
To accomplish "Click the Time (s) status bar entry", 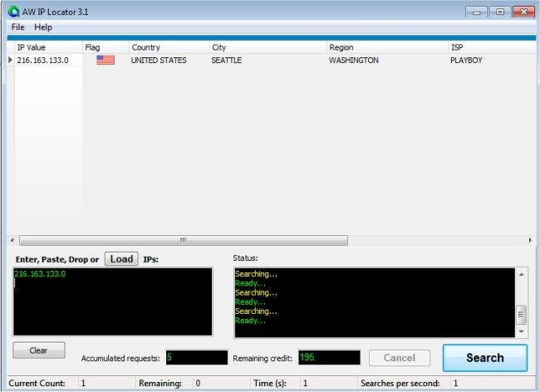I will coord(270,383).
